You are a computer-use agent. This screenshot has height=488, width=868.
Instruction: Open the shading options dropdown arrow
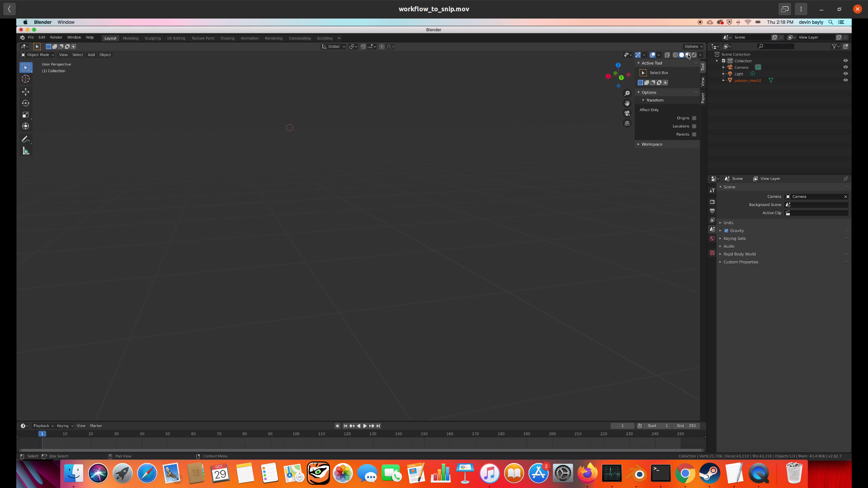coord(700,55)
